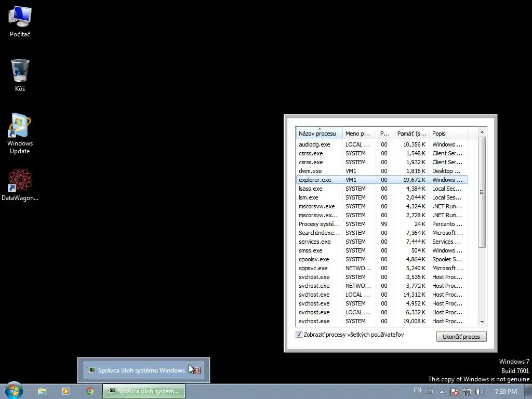Screen dimensions: 532x399
Task: Open the Action Center flag icon
Action: coord(454,392)
